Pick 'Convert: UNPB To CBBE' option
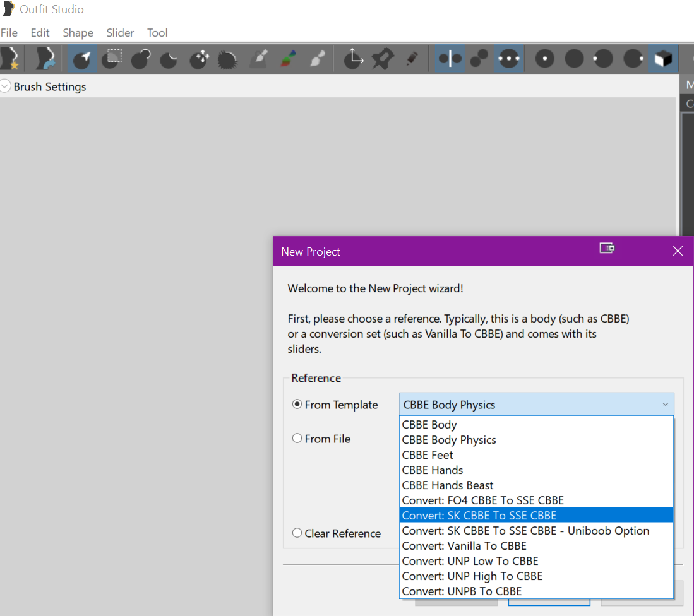Image resolution: width=694 pixels, height=616 pixels. click(x=536, y=591)
